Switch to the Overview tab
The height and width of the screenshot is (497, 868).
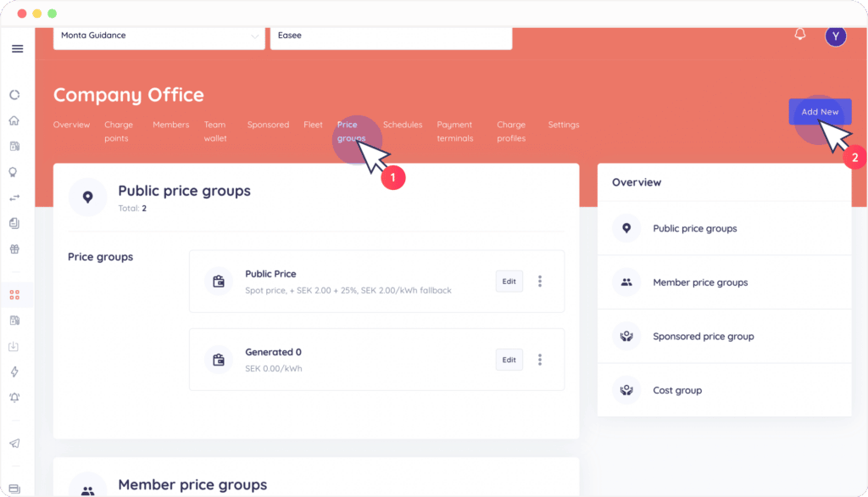click(71, 125)
